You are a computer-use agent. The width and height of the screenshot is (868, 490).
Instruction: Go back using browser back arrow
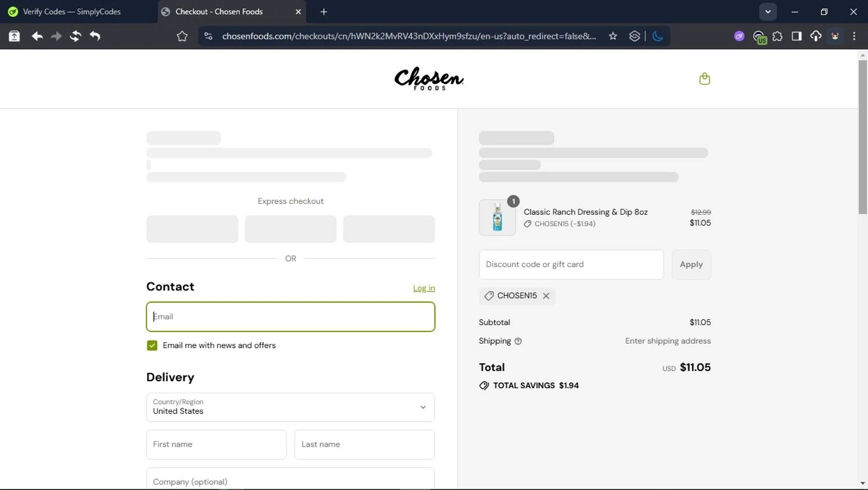click(37, 36)
